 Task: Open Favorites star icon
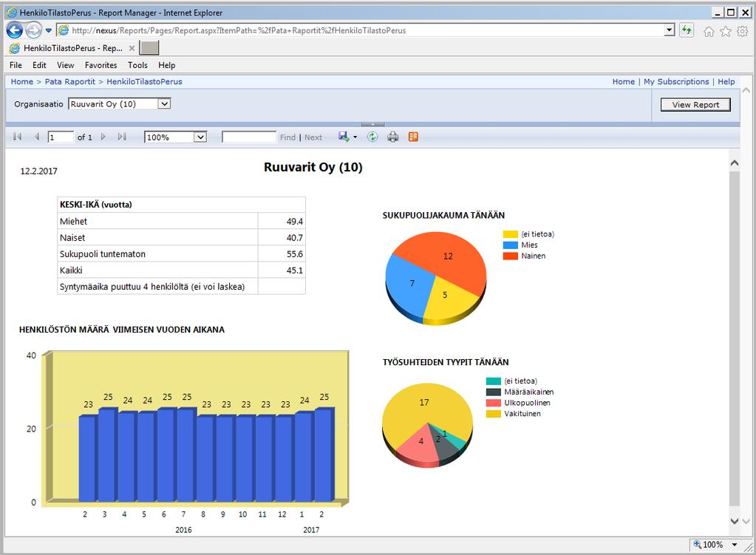point(725,31)
